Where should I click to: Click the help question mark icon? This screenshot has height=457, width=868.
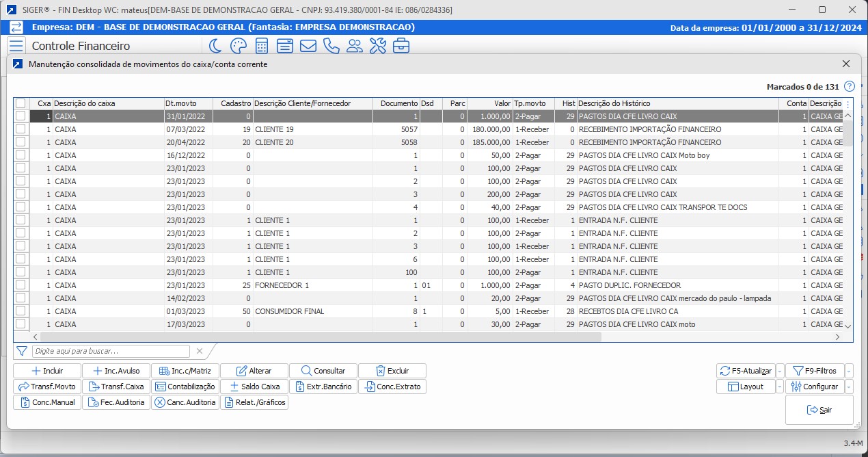pos(849,87)
